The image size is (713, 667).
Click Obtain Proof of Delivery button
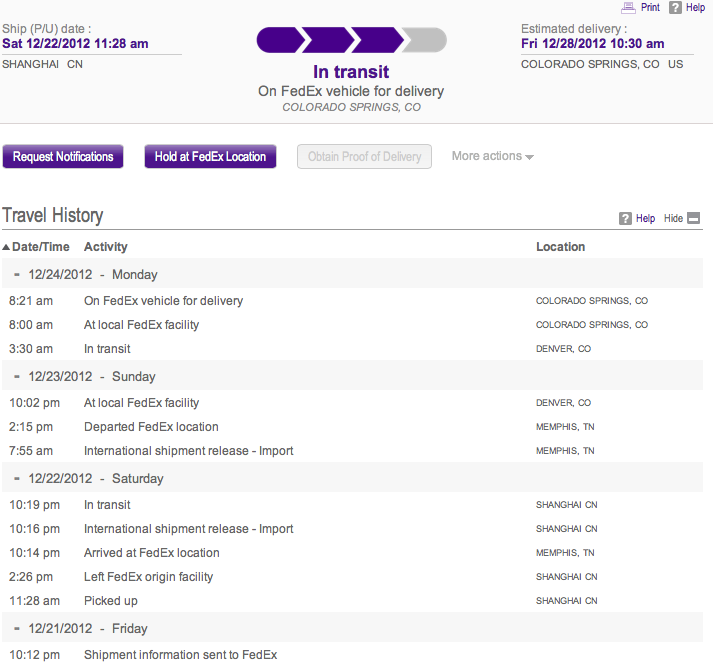364,157
